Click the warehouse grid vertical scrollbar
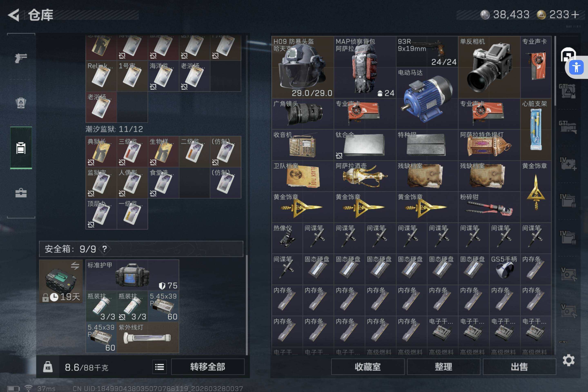Screen dimensions: 588x392 point(555,71)
